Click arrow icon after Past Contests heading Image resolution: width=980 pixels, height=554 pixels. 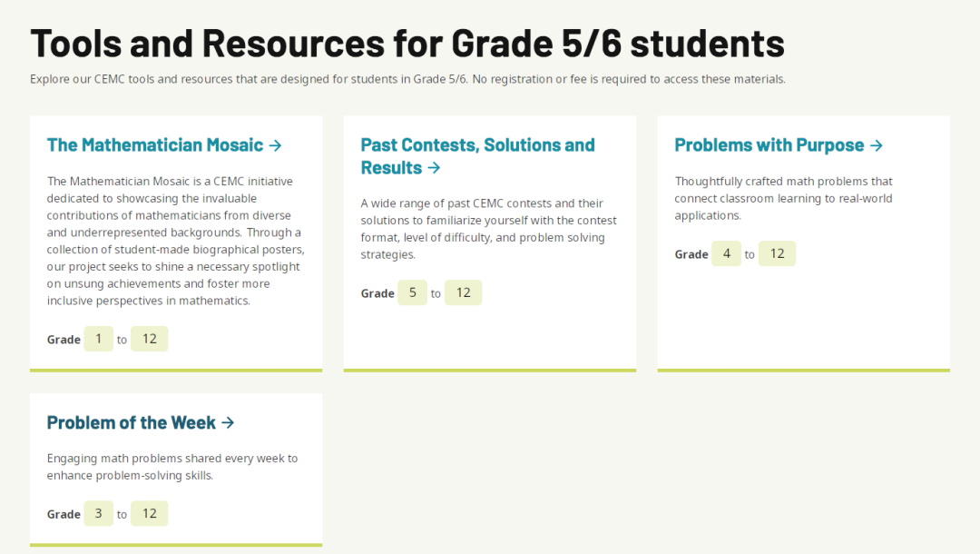click(x=434, y=168)
